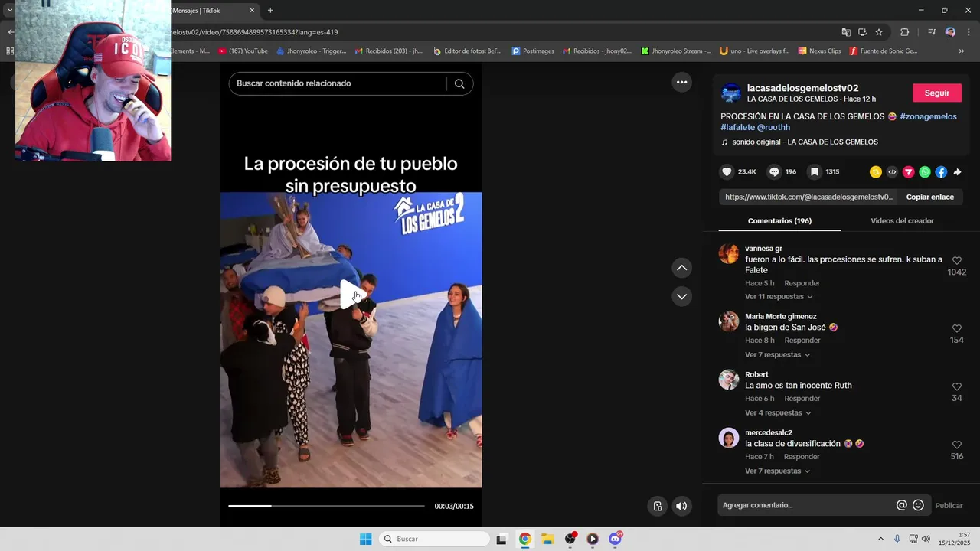The height and width of the screenshot is (551, 980).
Task: Open the new tab plus button
Action: pos(270,11)
